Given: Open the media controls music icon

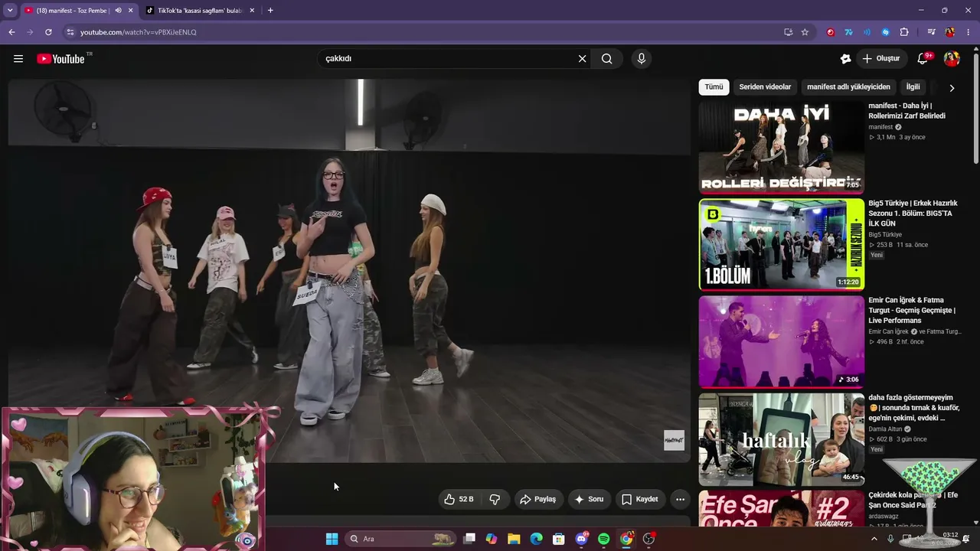Looking at the screenshot, I should (x=931, y=32).
